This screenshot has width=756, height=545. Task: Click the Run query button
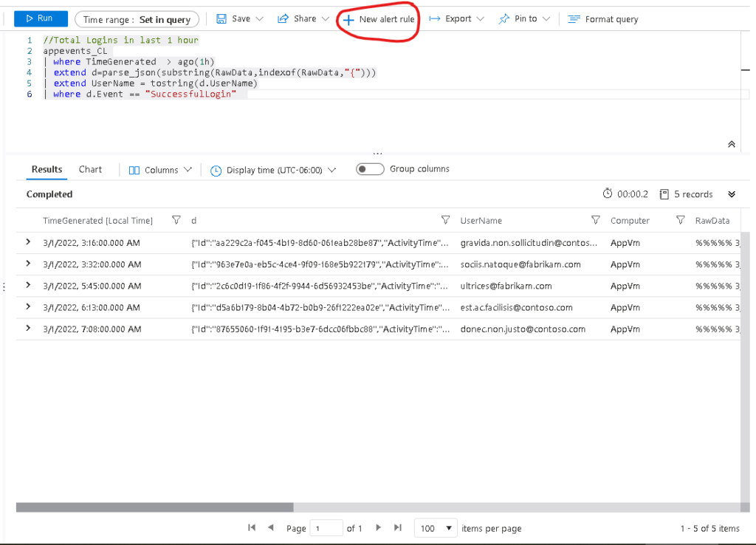pos(41,18)
